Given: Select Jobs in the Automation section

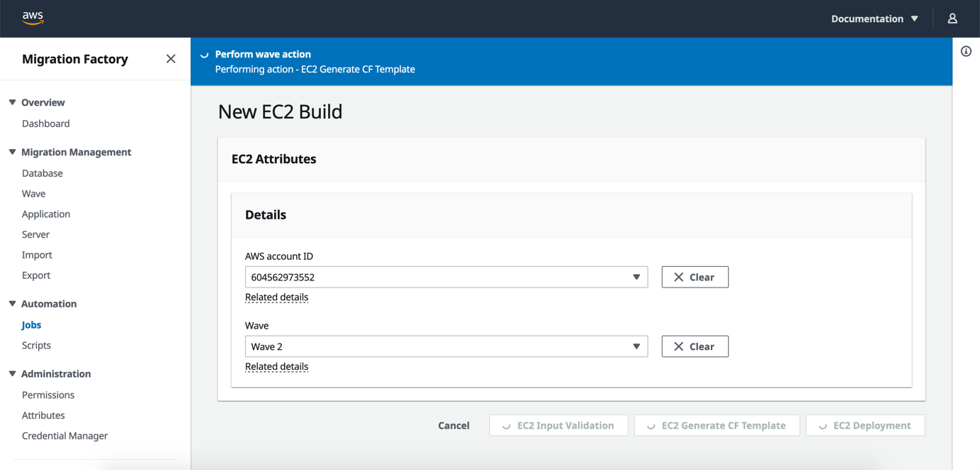Looking at the screenshot, I should [x=31, y=324].
